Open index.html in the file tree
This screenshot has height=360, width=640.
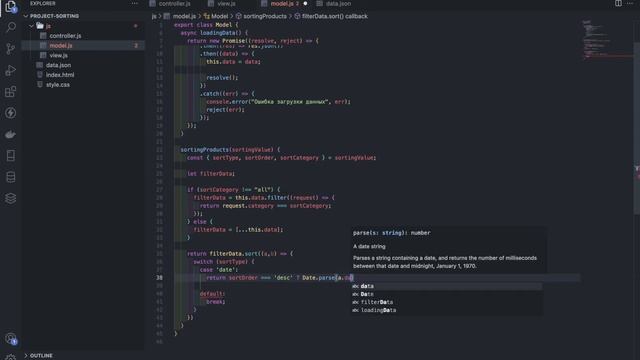tap(60, 75)
